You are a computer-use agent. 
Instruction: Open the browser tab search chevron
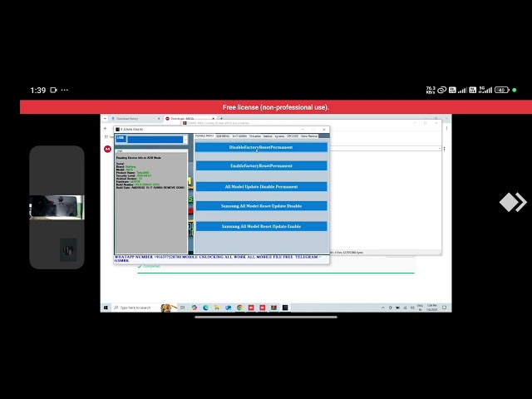105,119
